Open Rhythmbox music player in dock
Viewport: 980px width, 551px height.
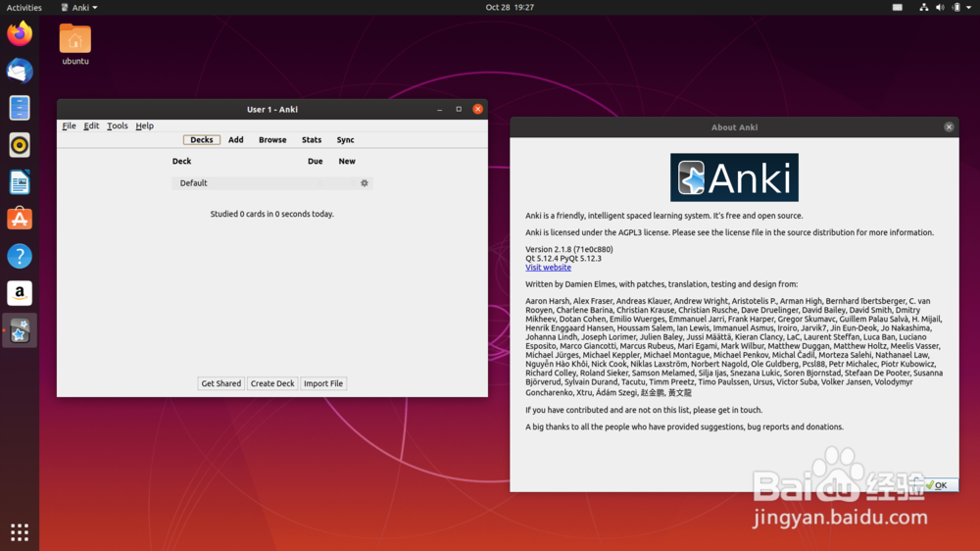pyautogui.click(x=20, y=145)
